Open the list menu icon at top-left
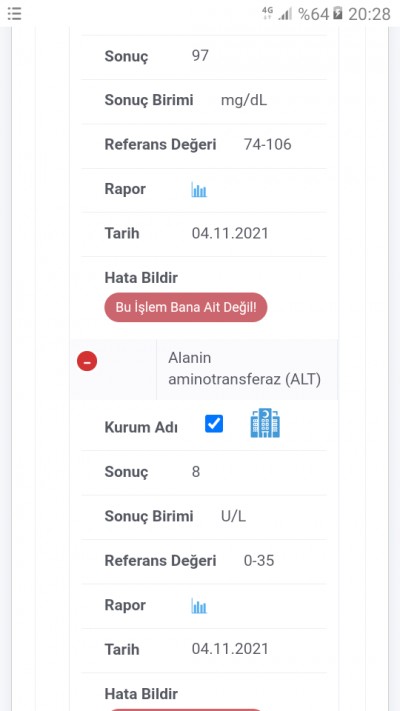The height and width of the screenshot is (711, 400). (15, 14)
